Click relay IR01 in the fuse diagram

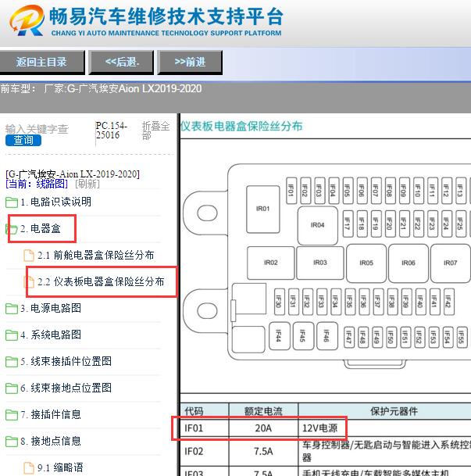[x=263, y=209]
